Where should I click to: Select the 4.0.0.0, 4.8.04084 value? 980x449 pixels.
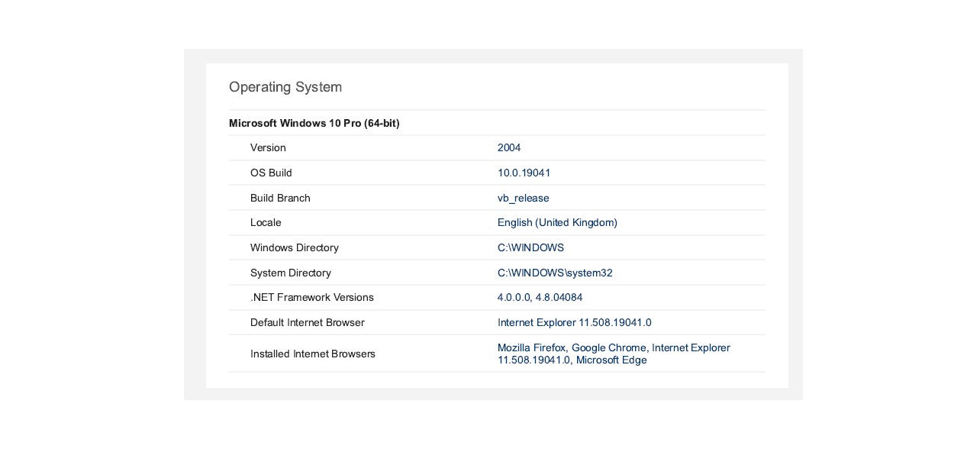pyautogui.click(x=540, y=297)
